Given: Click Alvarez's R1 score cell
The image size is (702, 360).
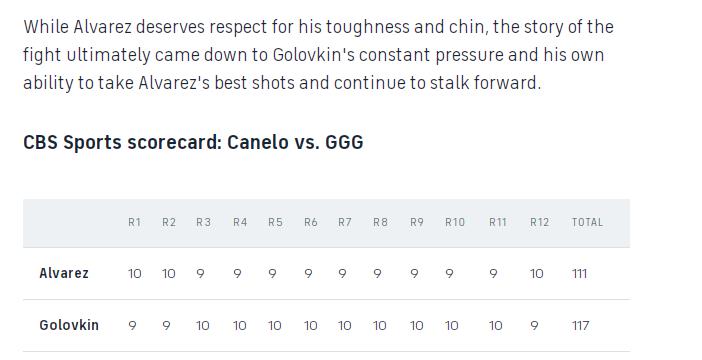Looking at the screenshot, I should (135, 274).
